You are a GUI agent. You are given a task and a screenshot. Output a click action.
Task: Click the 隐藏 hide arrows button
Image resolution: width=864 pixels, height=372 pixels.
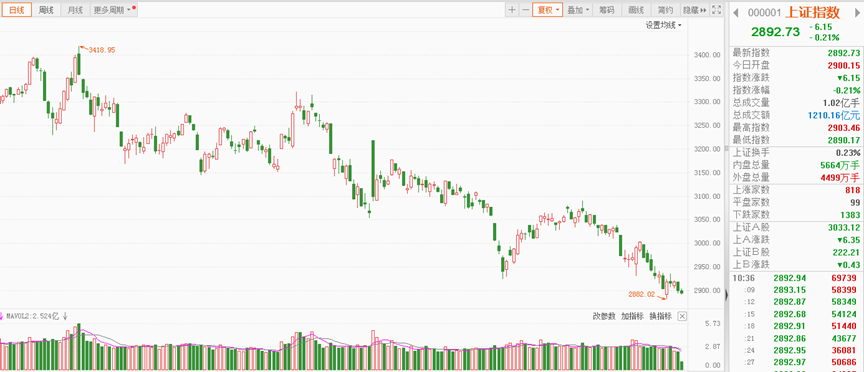tap(694, 10)
